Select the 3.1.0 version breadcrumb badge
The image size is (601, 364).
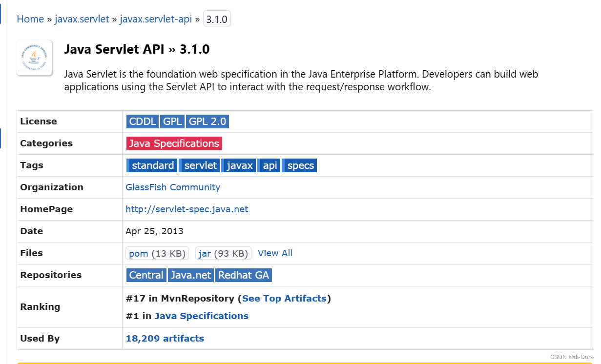click(x=217, y=20)
